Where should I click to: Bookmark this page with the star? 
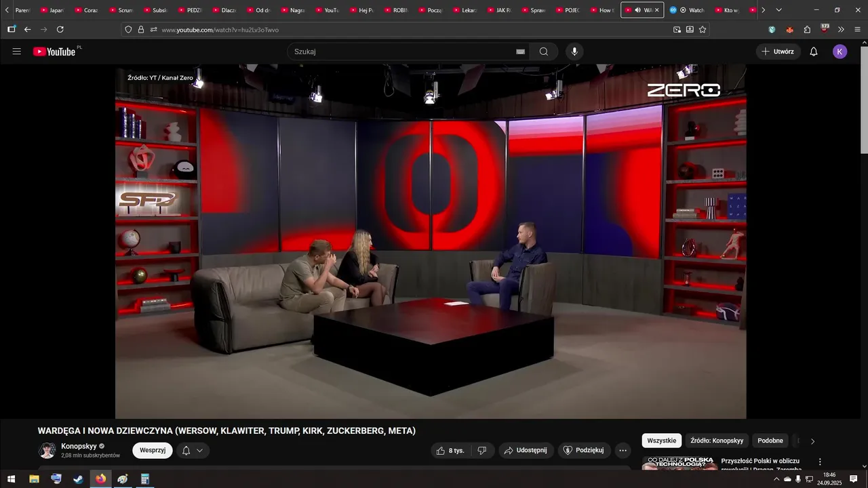pos(703,29)
